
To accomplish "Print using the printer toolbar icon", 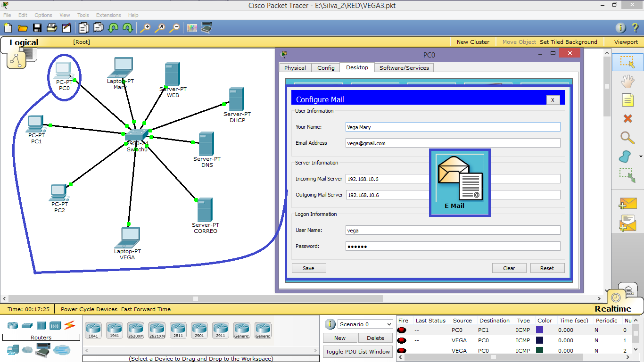I will 52,28.
